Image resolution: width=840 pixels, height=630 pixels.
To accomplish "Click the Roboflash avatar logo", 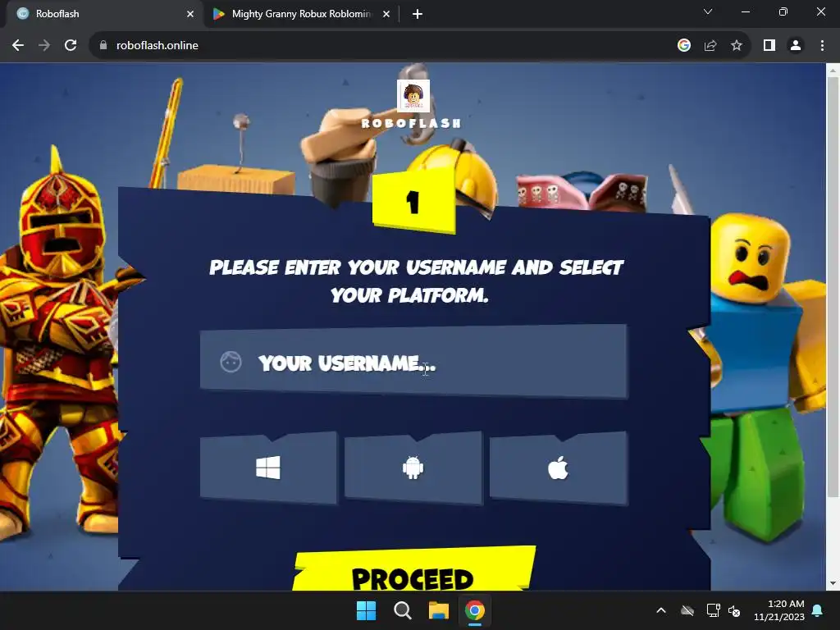I will [x=413, y=96].
